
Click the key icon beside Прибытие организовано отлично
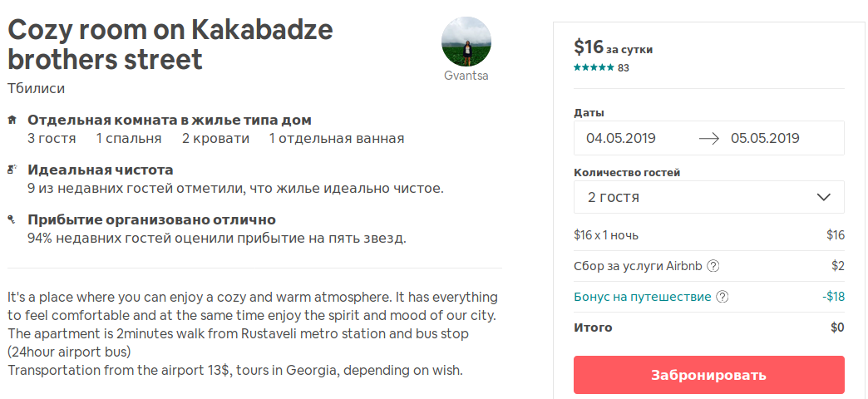click(12, 219)
